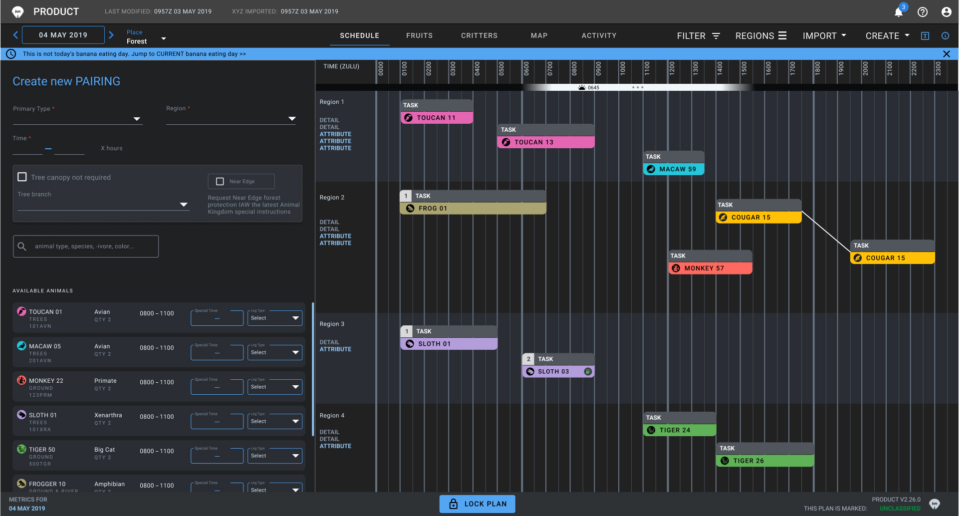This screenshot has width=980, height=516.
Task: Click the TOUCAN 01 bird icon
Action: click(21, 311)
